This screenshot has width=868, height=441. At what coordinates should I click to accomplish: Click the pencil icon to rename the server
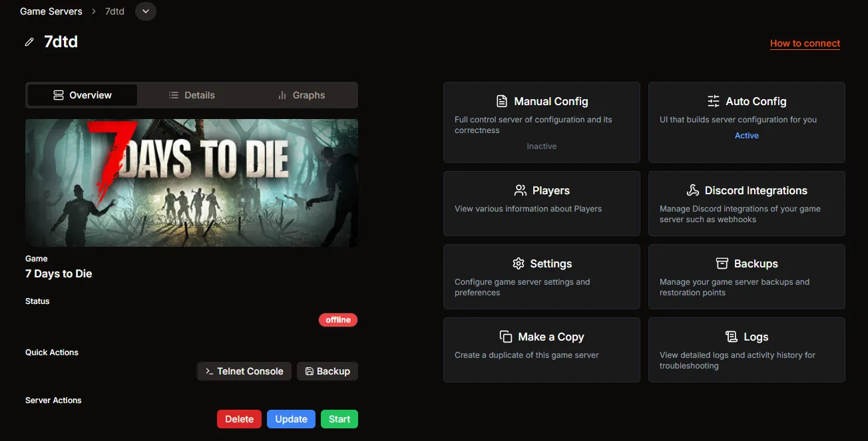point(29,41)
